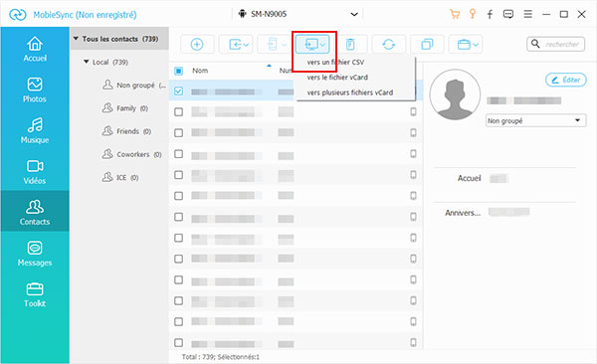Open the import contacts toolbar button
This screenshot has height=364, width=597.
point(236,45)
